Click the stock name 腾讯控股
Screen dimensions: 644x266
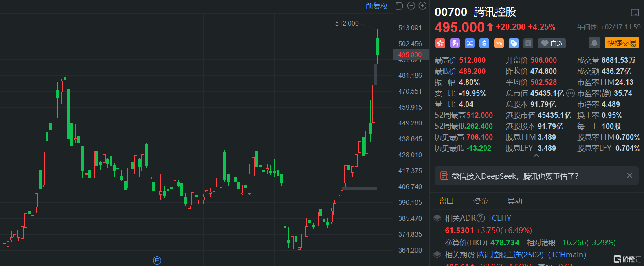(x=495, y=12)
